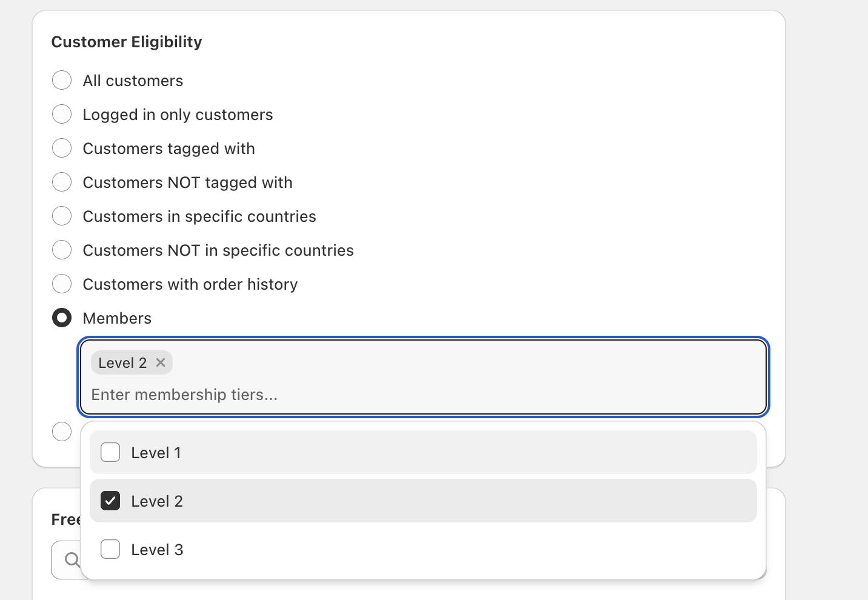Select Customers NOT in specific countries
The width and height of the screenshot is (868, 600).
(62, 250)
